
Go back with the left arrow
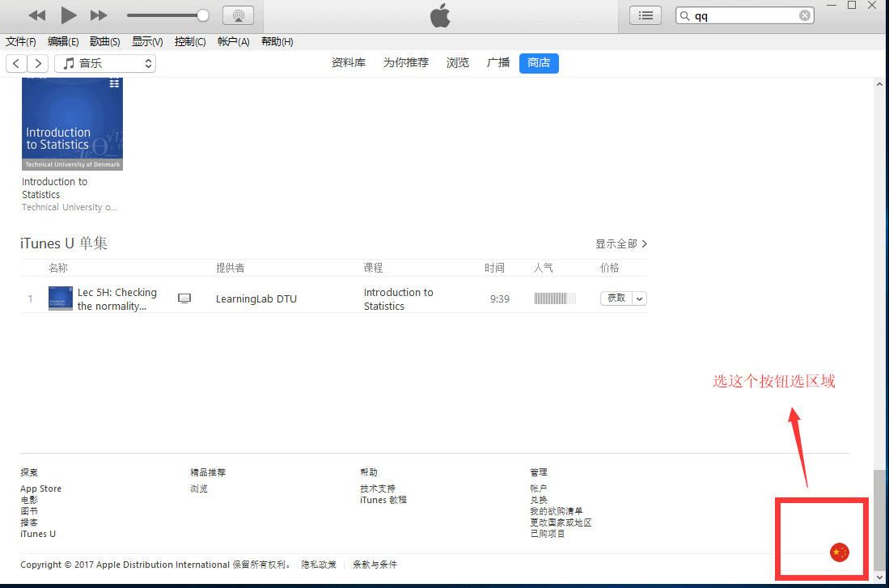[x=16, y=63]
